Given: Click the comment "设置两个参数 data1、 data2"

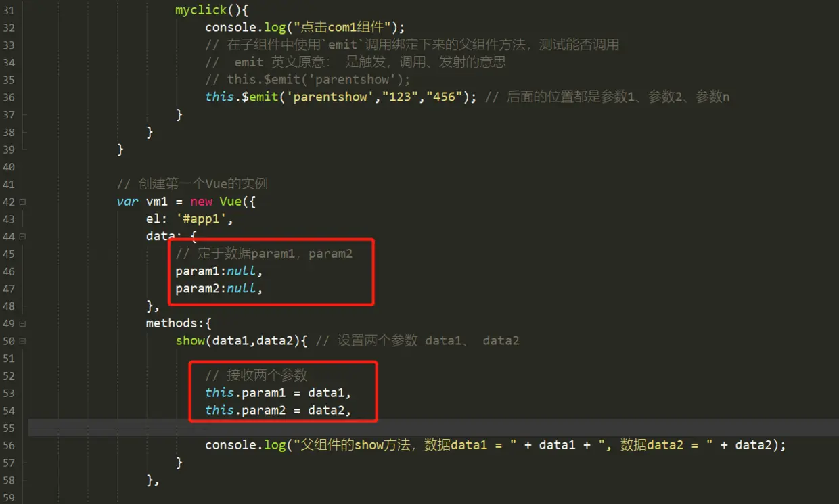Looking at the screenshot, I should (417, 341).
